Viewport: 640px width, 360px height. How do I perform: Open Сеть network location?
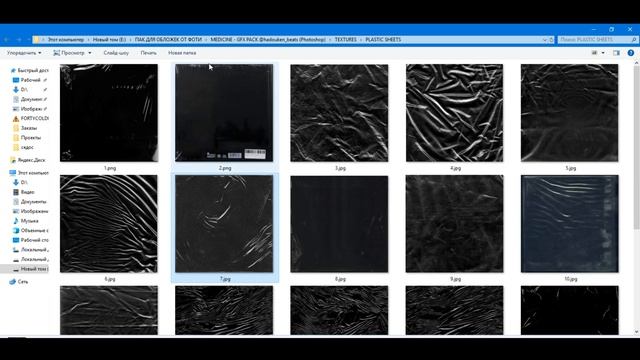(19, 282)
